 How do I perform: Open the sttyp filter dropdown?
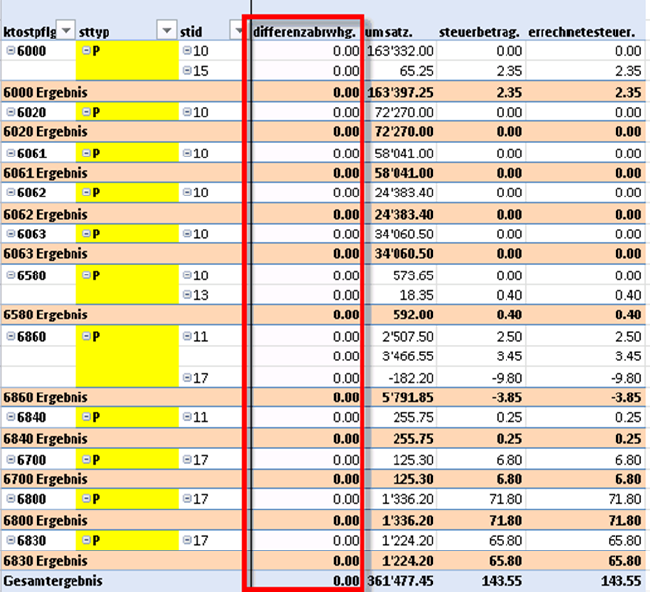(x=167, y=31)
